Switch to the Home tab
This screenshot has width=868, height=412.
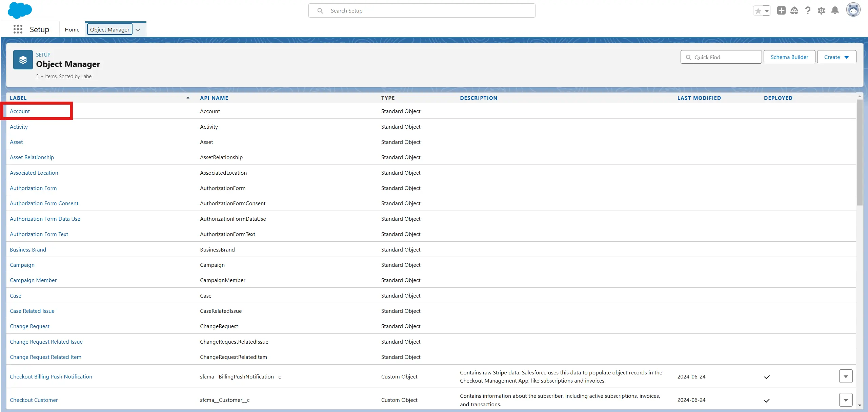[x=72, y=30]
